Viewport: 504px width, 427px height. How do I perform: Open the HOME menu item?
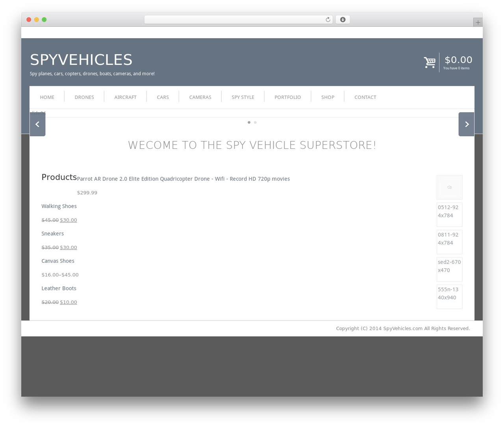click(x=47, y=97)
